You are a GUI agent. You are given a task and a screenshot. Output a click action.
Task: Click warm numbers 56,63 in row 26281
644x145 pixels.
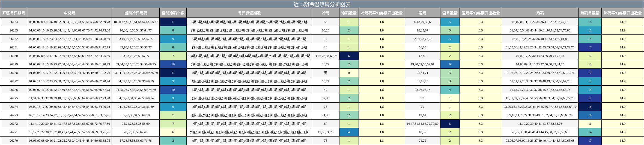[x=422, y=47]
